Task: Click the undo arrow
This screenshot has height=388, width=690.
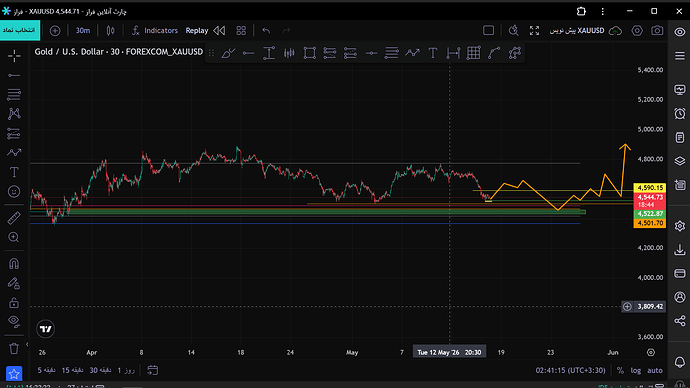Action: (266, 30)
